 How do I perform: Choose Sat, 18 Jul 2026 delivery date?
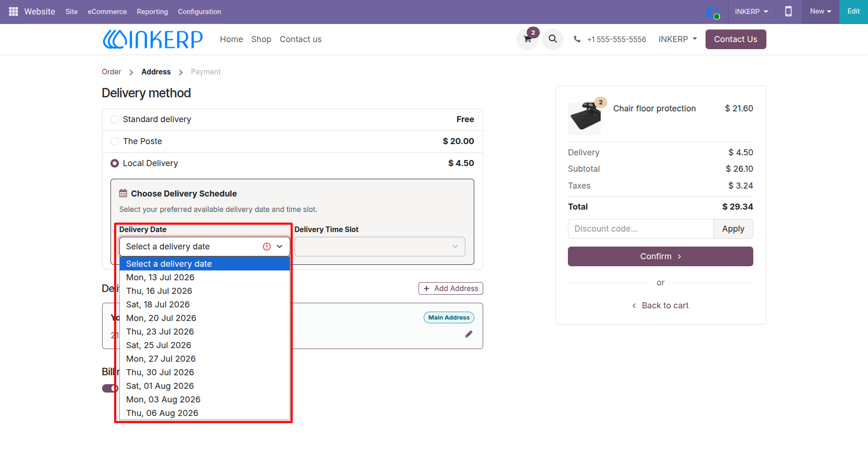pos(205,305)
